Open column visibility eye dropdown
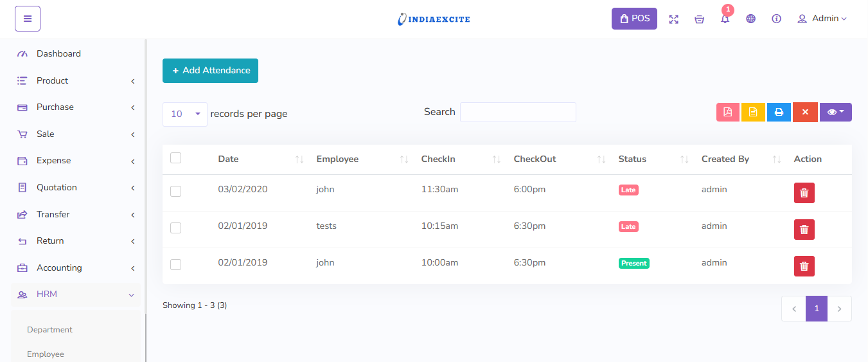Viewport: 868px width, 362px height. 835,112
